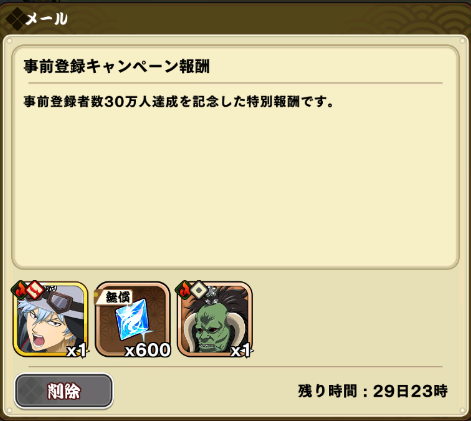Viewport: 471px width, 421px height.
Task: Select the silver-haired goggles character reward
Action: point(50,319)
